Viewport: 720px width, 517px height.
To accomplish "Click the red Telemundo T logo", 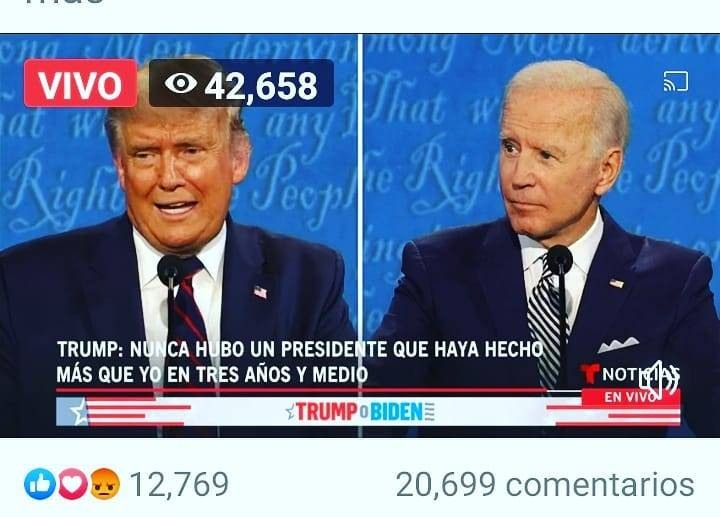I will (590, 374).
